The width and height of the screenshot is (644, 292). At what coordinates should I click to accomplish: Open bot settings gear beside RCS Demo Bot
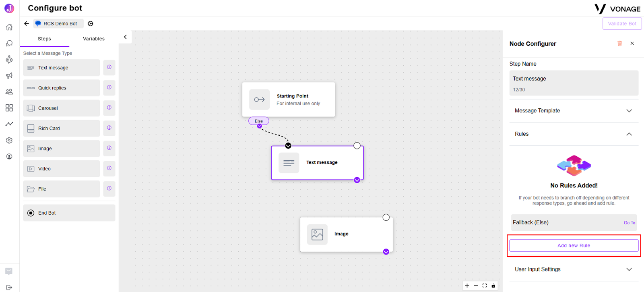click(x=91, y=23)
